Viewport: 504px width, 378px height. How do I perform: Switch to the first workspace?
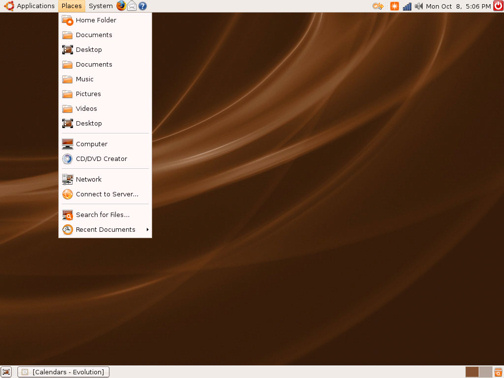click(472, 372)
